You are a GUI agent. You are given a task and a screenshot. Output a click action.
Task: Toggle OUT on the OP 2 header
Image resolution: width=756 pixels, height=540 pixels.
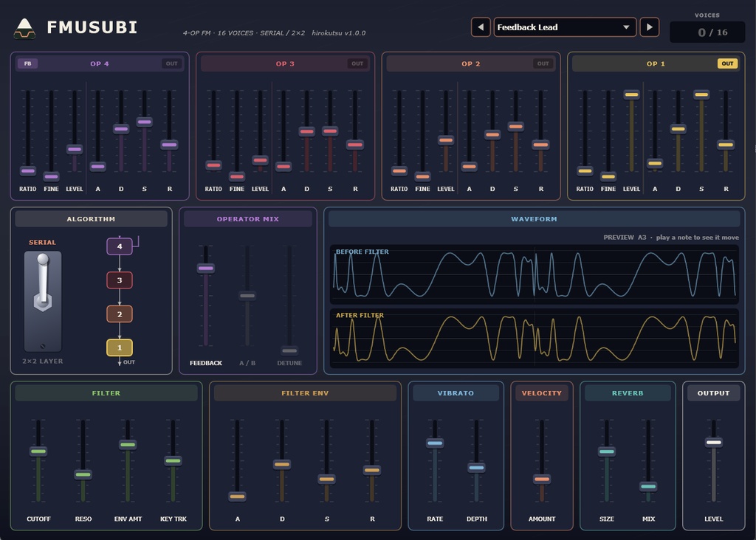tap(543, 63)
